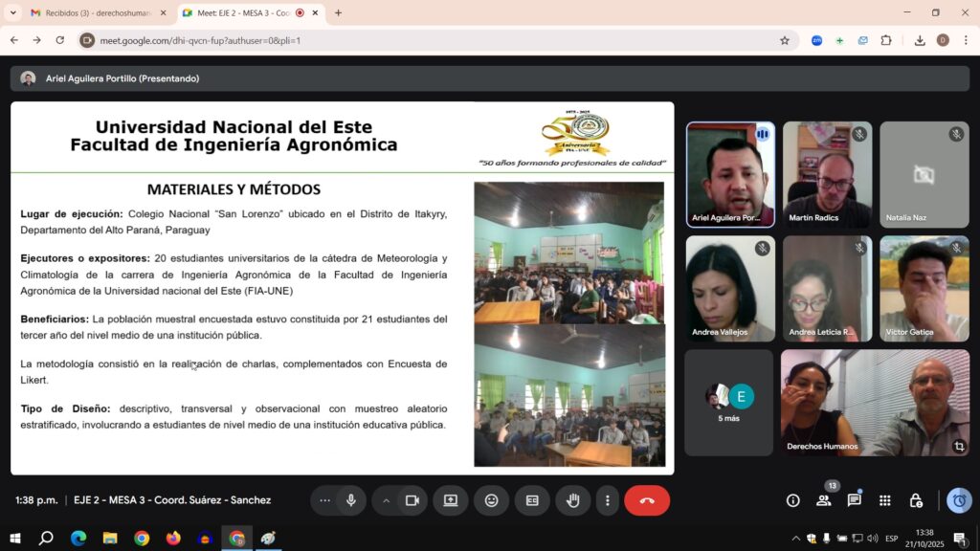Open the Activities panel
Screen dimensions: 980x551
pos(885,499)
